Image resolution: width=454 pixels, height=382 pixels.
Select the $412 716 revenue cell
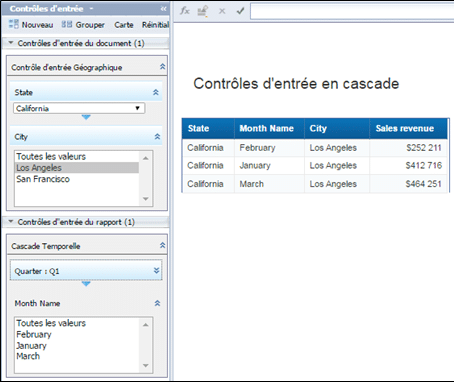point(408,165)
